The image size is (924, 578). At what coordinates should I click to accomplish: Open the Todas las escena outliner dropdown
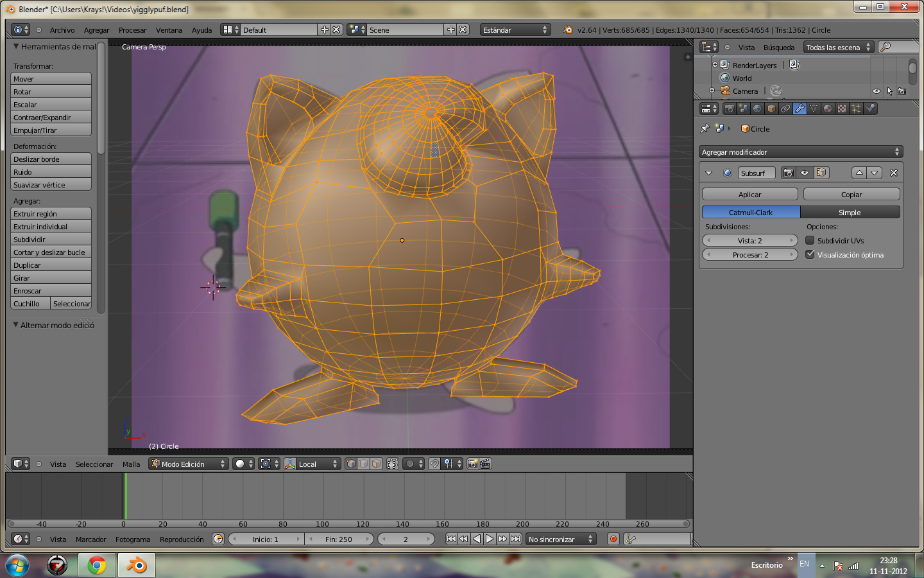[839, 47]
